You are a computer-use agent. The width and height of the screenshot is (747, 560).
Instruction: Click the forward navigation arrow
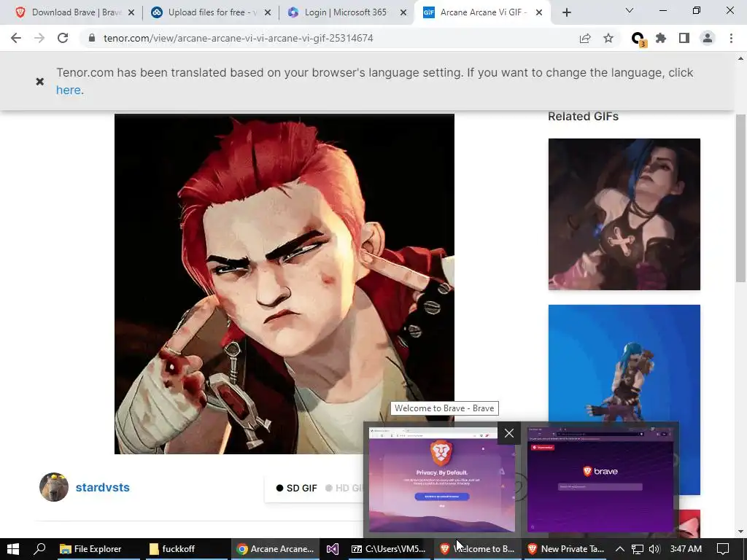coord(39,38)
